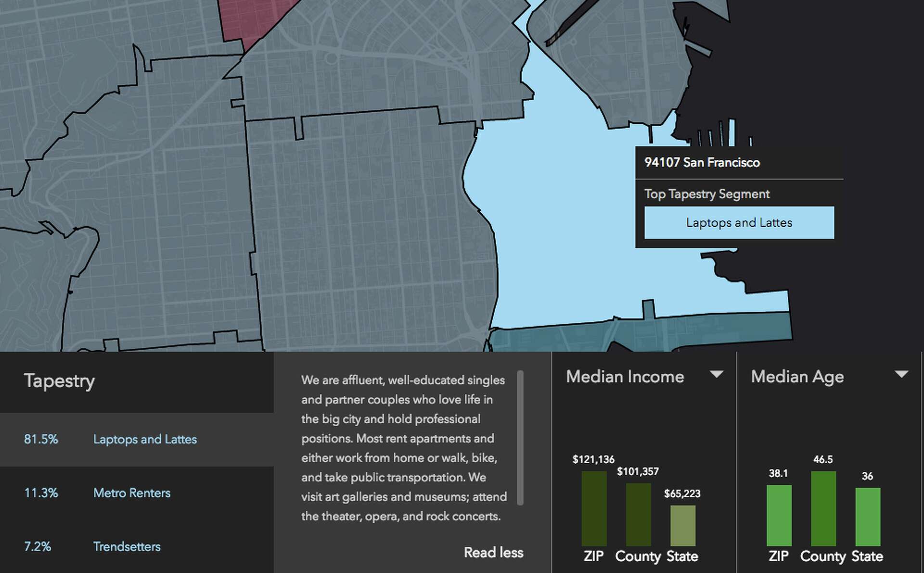
Task: Click the Tapestry panel header
Action: tap(59, 381)
